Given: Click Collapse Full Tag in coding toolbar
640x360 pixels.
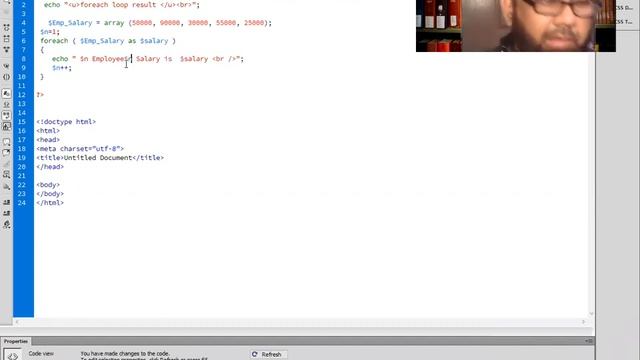Looking at the screenshot, I should [7, 27].
